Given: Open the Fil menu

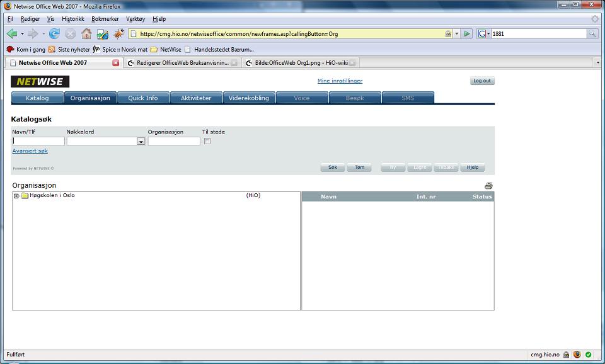Looking at the screenshot, I should point(11,19).
